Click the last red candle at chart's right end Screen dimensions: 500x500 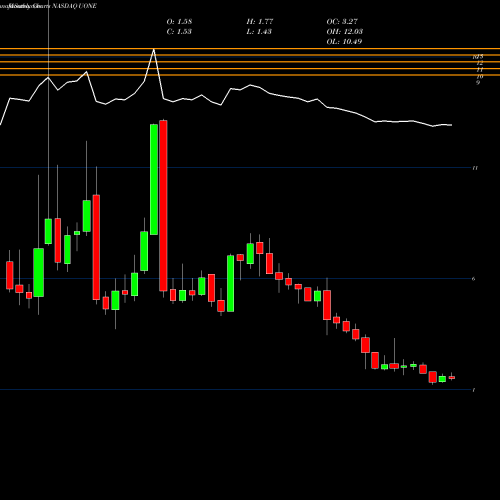pos(452,378)
